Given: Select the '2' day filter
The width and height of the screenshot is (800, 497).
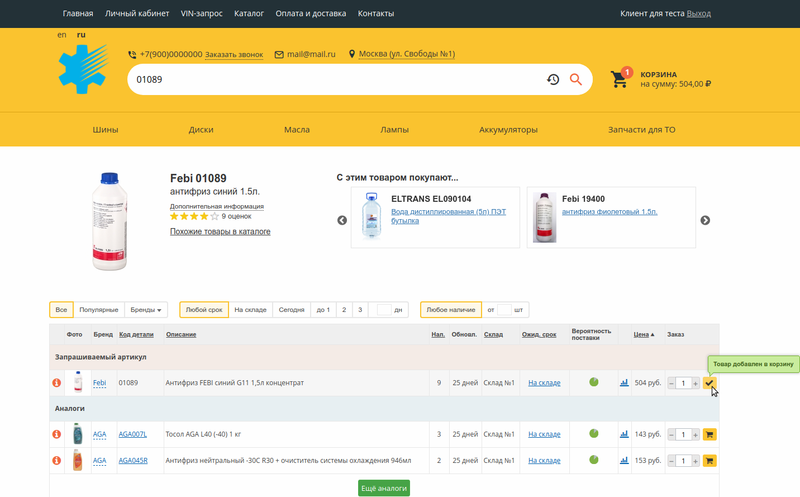Looking at the screenshot, I should 344,310.
